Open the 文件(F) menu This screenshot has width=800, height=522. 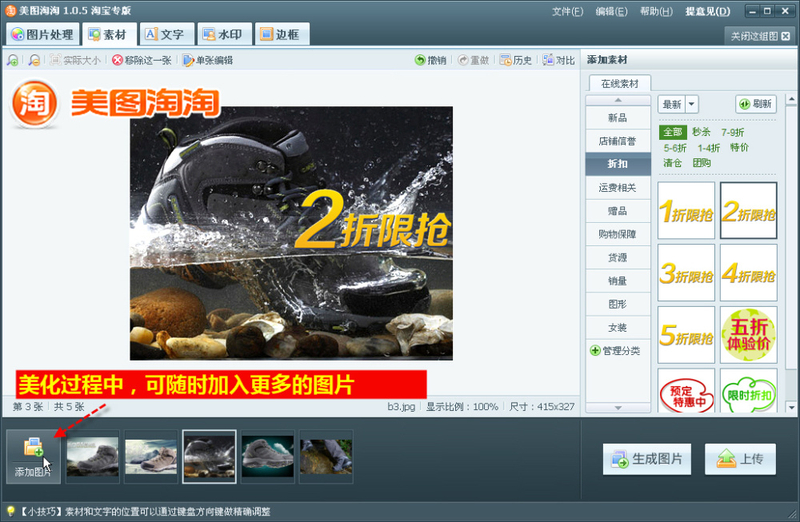pos(567,11)
